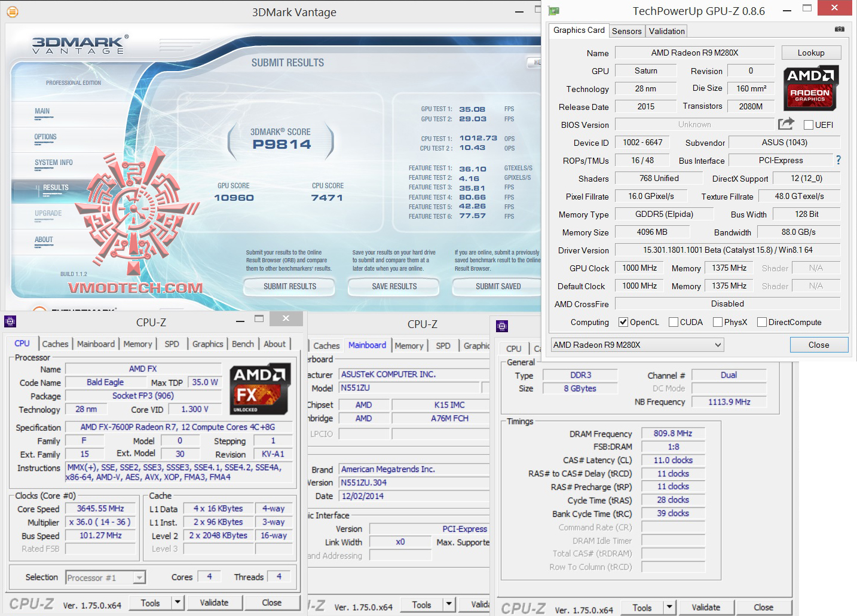Click the CPU score value 7471
Image resolution: width=857 pixels, height=616 pixels.
click(327, 198)
